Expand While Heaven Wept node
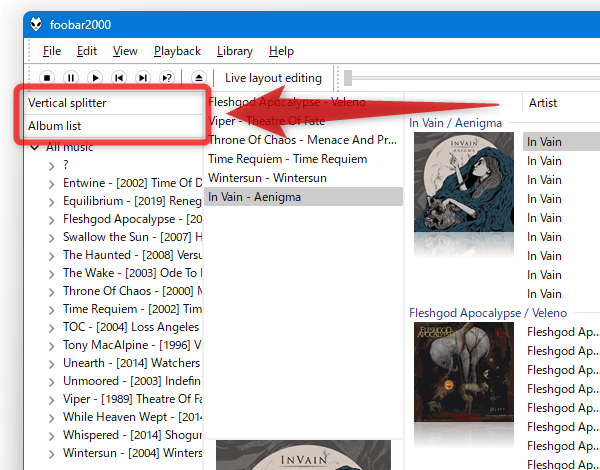The height and width of the screenshot is (470, 600). coord(52,418)
